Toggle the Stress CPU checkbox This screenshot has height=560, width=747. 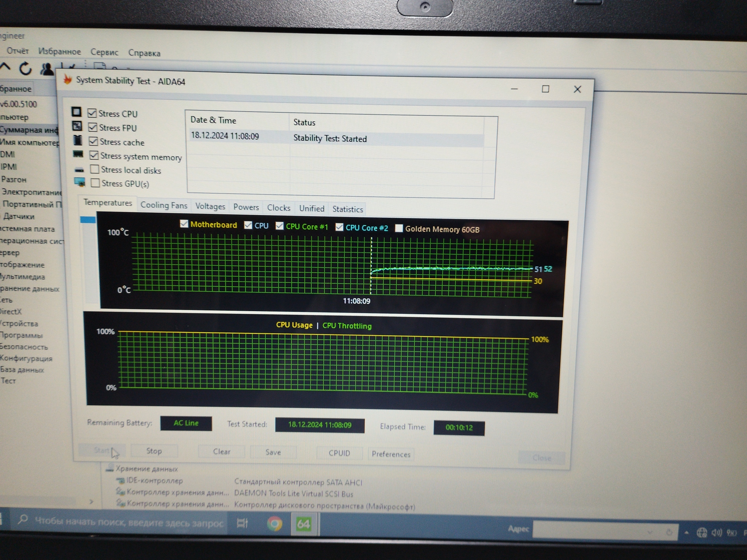92,113
